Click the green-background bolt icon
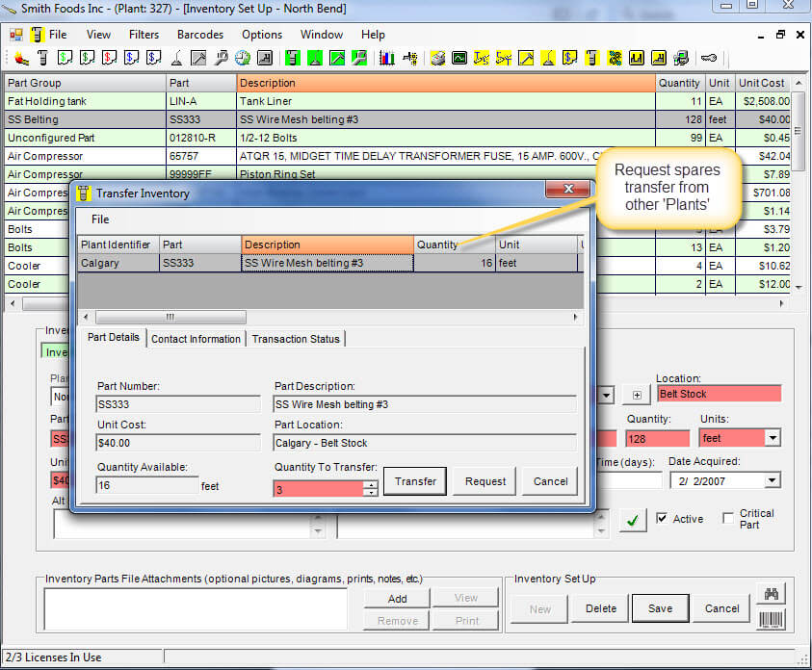The height and width of the screenshot is (670, 812). tap(293, 58)
